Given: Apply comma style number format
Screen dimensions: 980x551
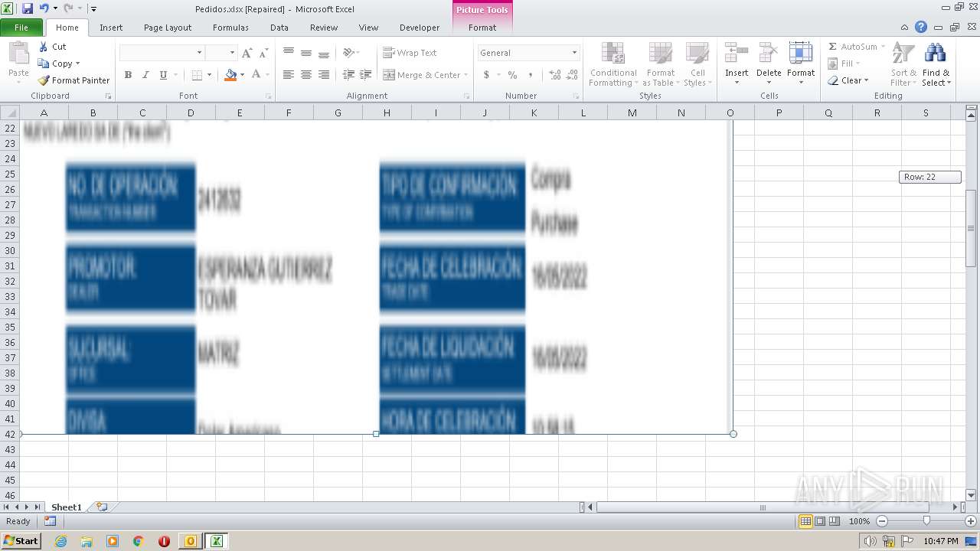Looking at the screenshot, I should tap(531, 75).
